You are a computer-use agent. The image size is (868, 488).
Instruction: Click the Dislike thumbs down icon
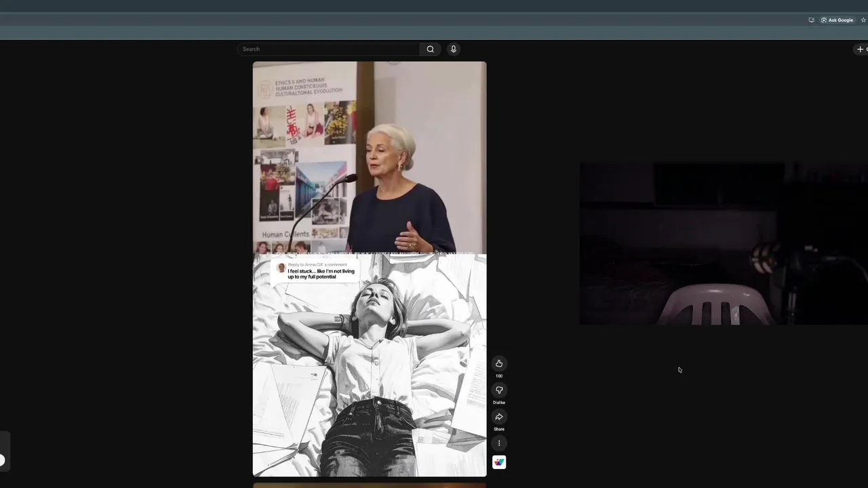pos(499,390)
